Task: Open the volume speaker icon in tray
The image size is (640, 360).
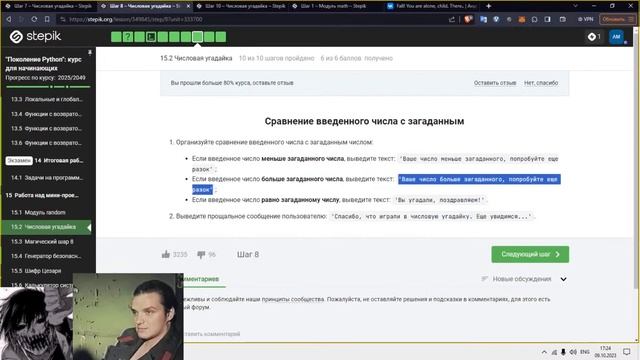Action: (x=573, y=352)
